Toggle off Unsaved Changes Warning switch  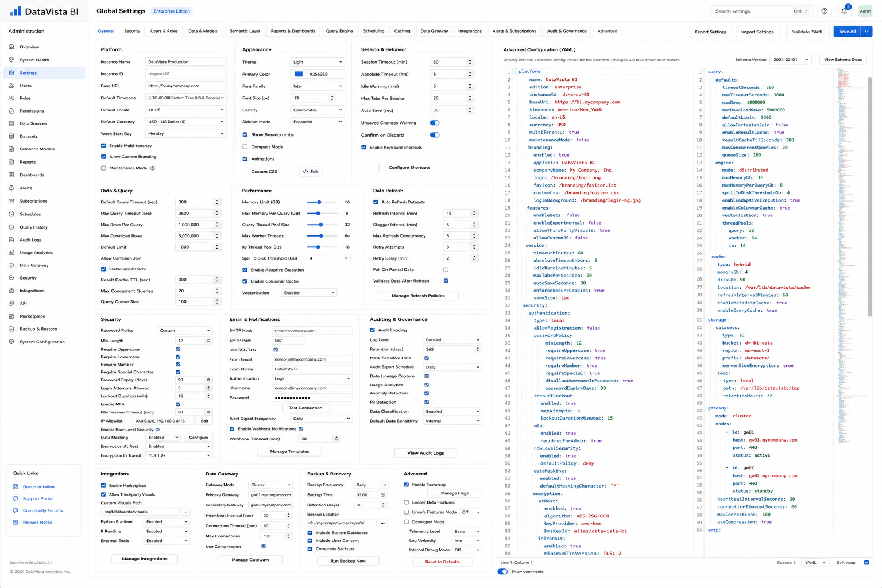(435, 123)
